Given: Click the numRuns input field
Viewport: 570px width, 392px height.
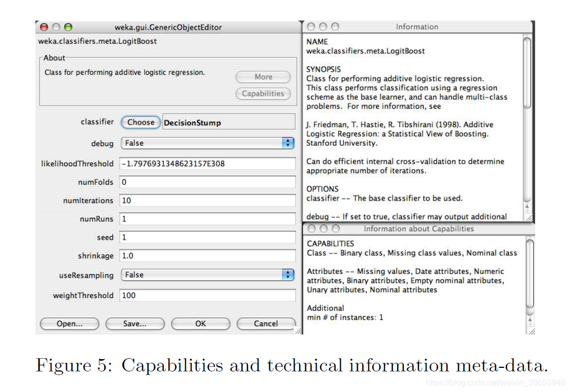Looking at the screenshot, I should (208, 219).
